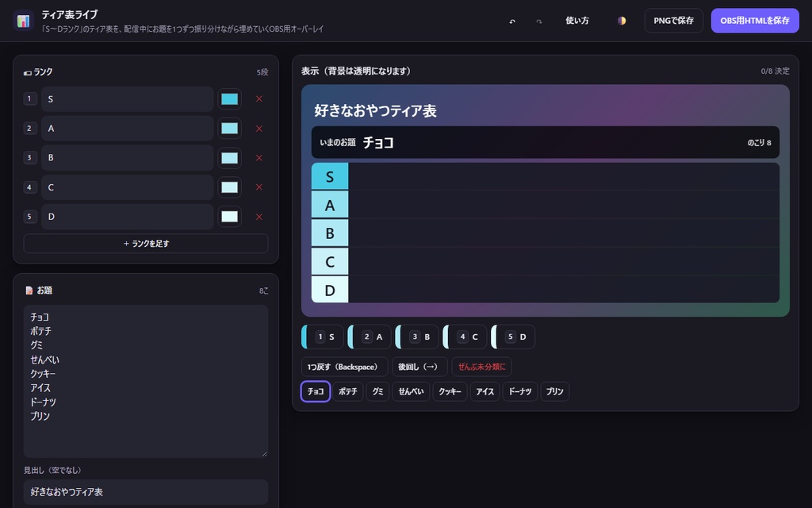
Task: Click the red ぜんぶ未分類に button
Action: click(481, 367)
